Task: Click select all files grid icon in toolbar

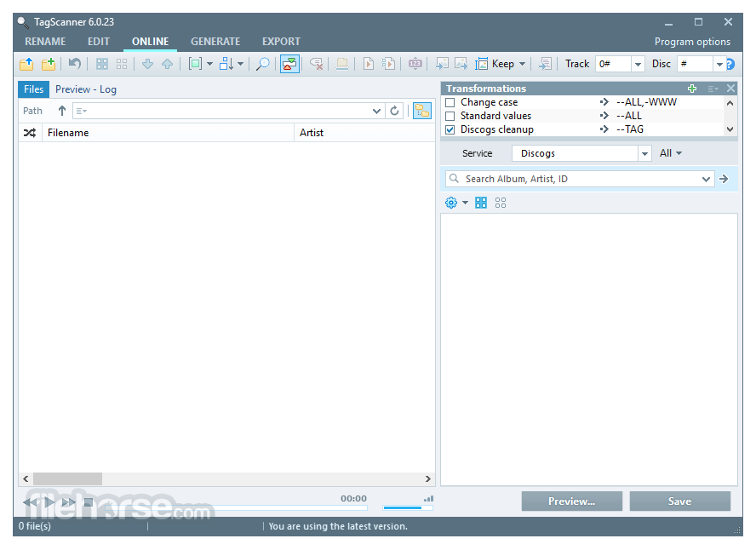Action: (x=101, y=64)
